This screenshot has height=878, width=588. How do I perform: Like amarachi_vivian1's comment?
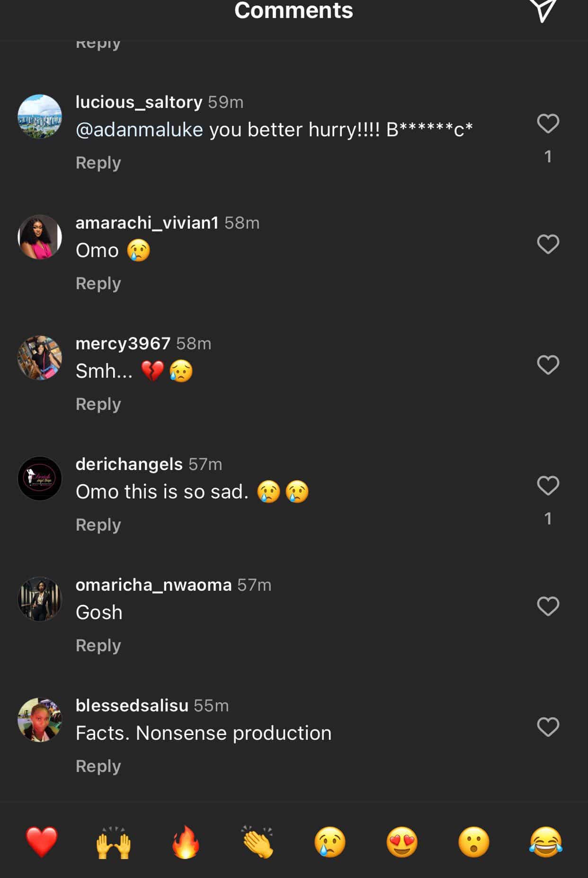tap(548, 244)
